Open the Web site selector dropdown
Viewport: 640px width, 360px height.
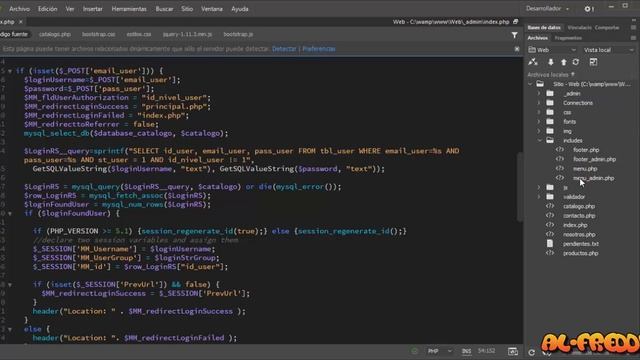[552, 50]
